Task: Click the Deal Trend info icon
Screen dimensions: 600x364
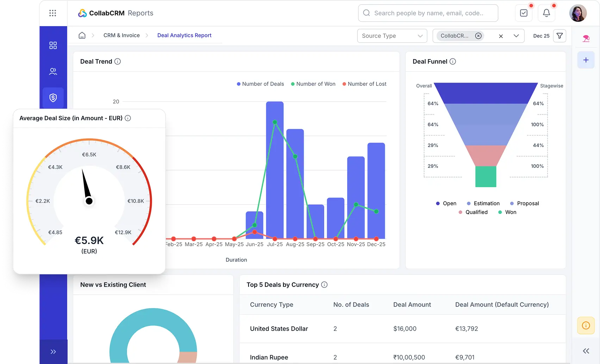Action: click(118, 62)
